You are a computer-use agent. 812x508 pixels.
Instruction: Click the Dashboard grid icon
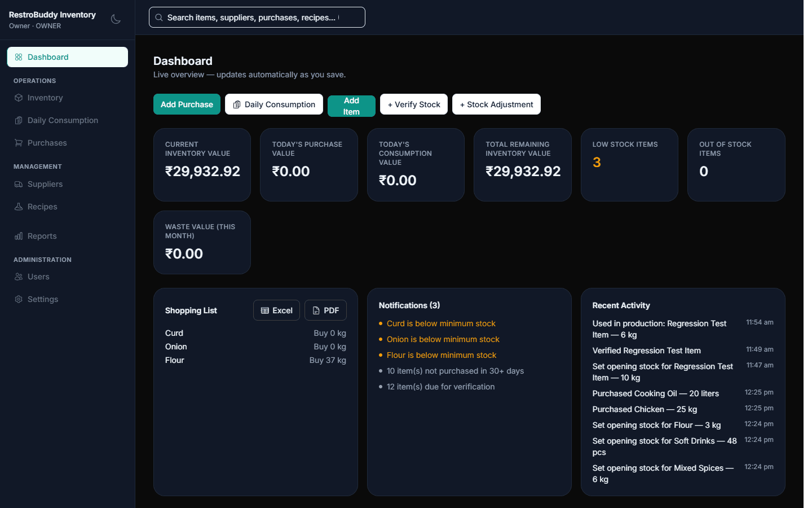click(19, 57)
